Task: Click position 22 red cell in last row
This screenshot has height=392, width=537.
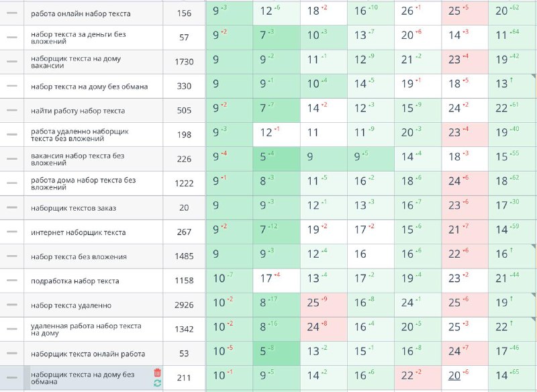Action: click(x=418, y=378)
